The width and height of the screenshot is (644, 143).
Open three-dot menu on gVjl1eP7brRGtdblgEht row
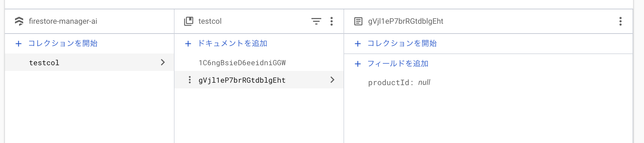(190, 80)
